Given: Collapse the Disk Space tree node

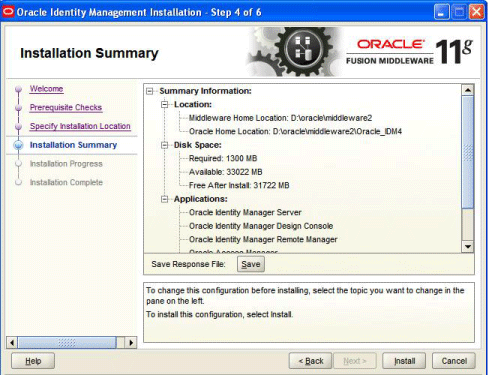Looking at the screenshot, I should pyautogui.click(x=165, y=145).
